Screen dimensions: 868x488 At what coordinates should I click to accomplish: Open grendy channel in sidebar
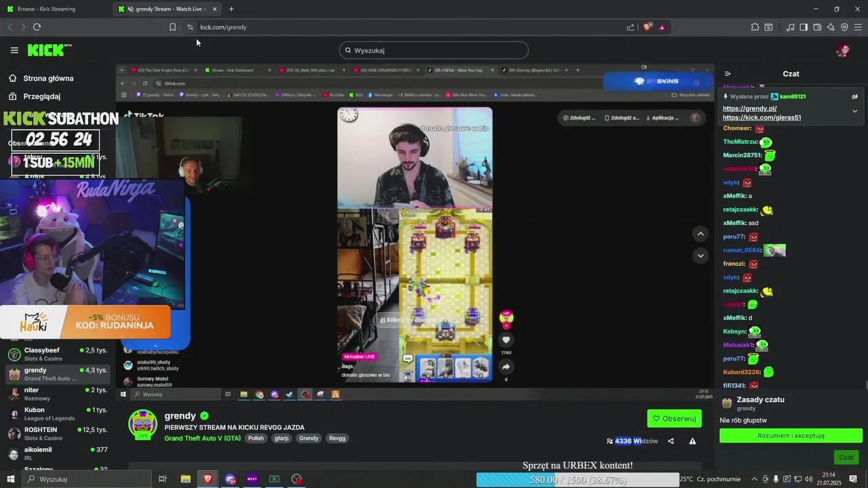point(58,374)
